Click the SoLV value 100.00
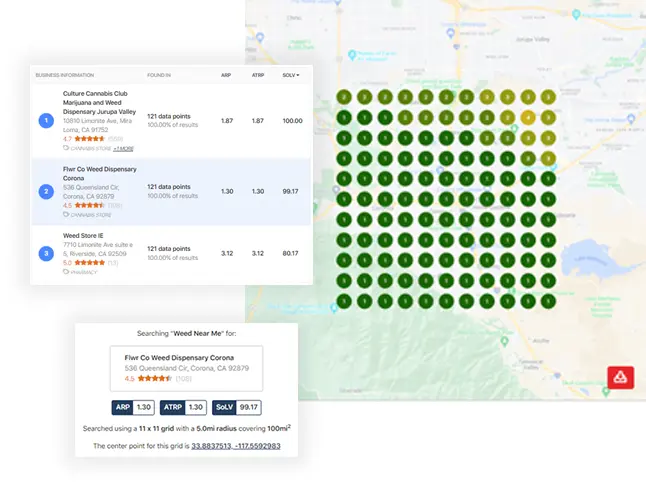Viewport: 646px width, 488px height. point(293,121)
